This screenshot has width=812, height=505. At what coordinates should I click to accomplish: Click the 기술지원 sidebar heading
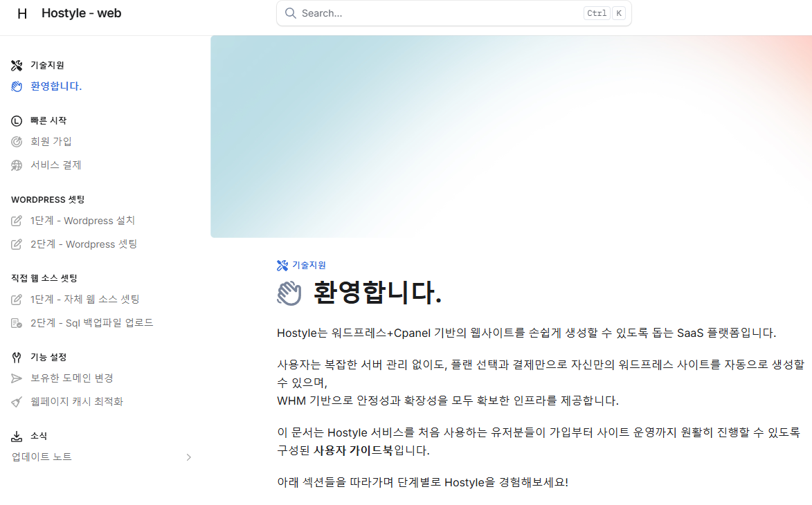[47, 65]
